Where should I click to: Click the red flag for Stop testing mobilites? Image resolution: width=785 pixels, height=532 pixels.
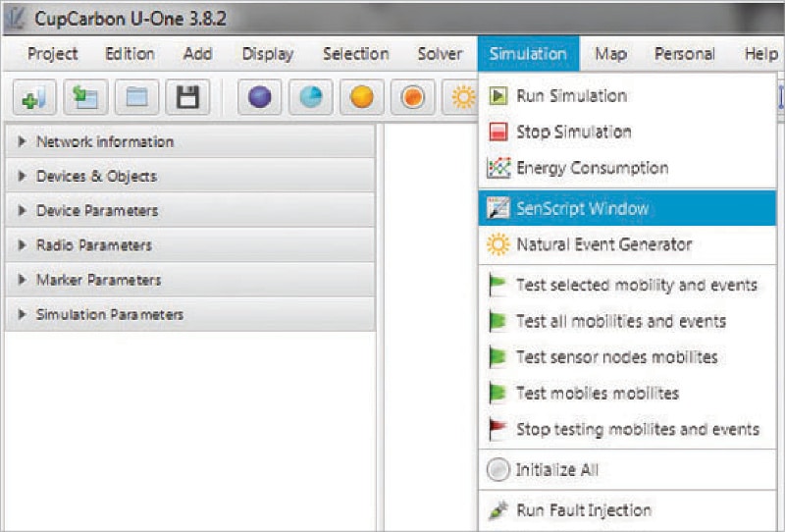click(497, 429)
